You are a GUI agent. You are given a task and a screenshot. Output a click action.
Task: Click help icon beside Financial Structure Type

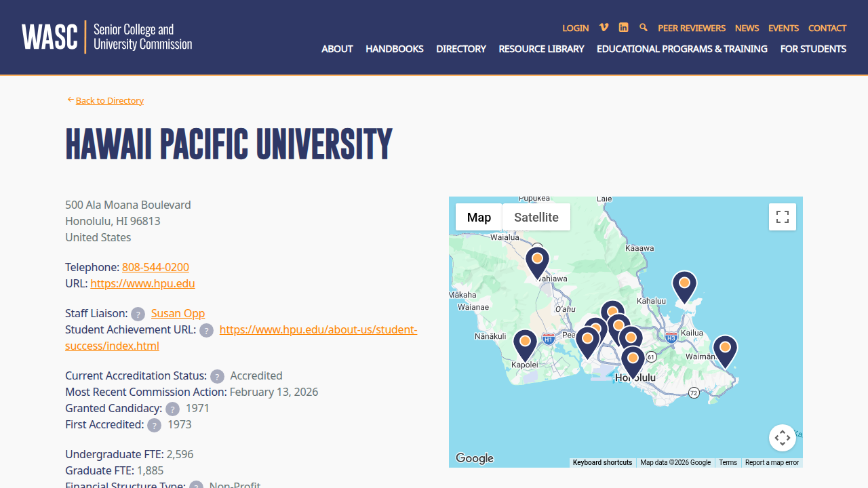click(x=196, y=485)
